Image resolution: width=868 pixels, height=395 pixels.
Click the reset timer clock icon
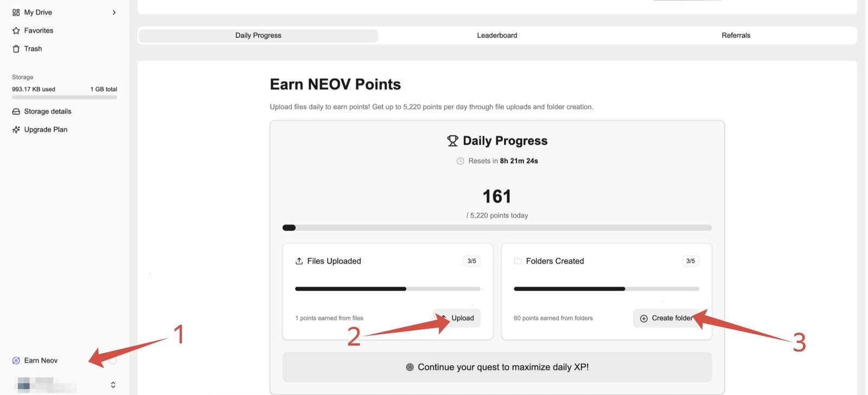click(x=461, y=161)
